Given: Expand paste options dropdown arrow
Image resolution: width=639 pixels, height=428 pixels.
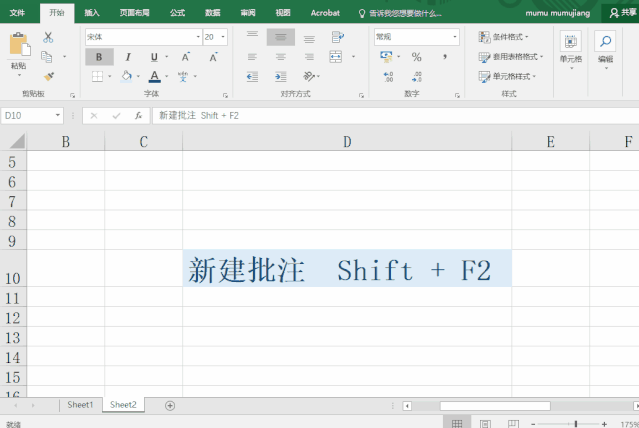Looking at the screenshot, I should 19,75.
